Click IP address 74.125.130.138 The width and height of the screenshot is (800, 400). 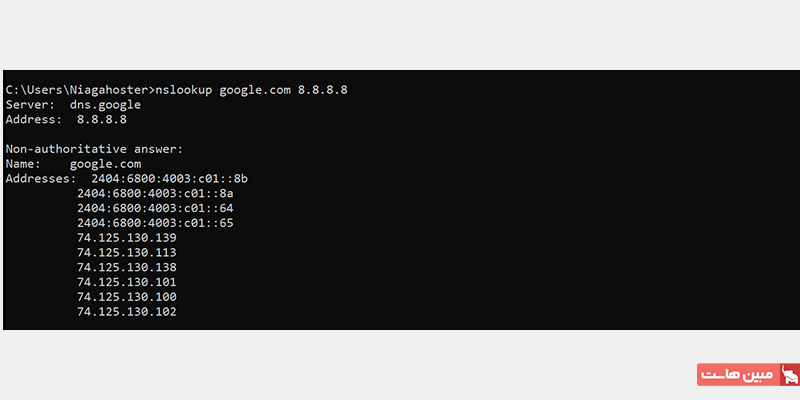tap(127, 267)
